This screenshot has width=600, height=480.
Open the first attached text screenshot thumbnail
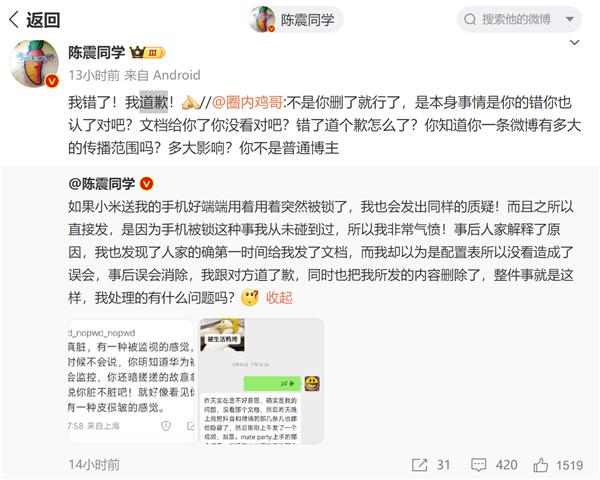click(131, 381)
